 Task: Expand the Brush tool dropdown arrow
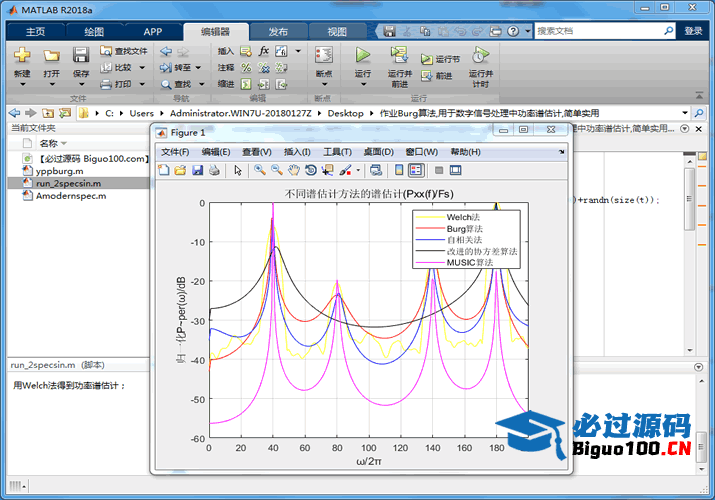tap(357, 171)
